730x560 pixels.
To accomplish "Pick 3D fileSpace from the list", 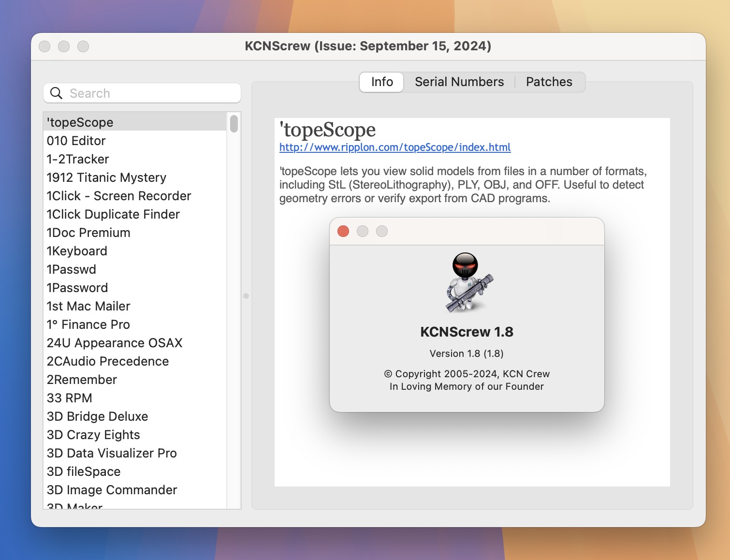I will point(135,472).
